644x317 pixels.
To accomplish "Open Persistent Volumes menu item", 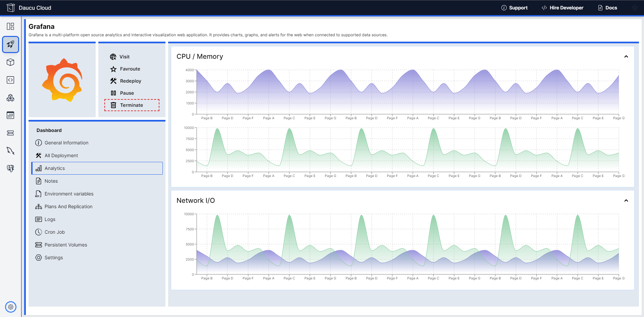I will (x=97, y=245).
